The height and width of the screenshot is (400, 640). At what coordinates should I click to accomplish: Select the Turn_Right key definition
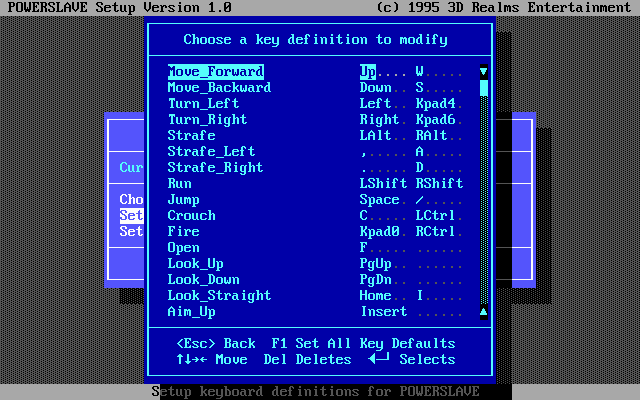pyautogui.click(x=207, y=120)
